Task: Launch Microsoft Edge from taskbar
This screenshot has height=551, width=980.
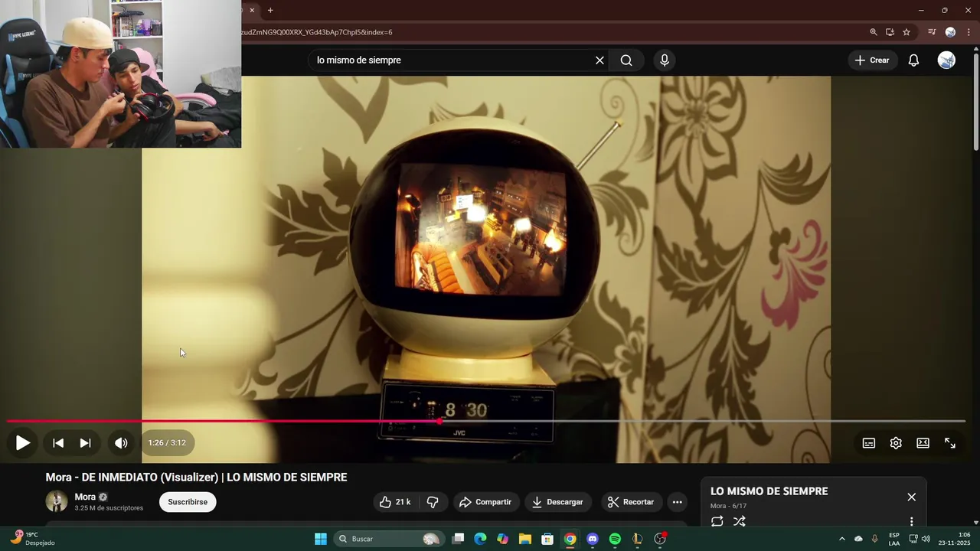Action: click(x=480, y=539)
